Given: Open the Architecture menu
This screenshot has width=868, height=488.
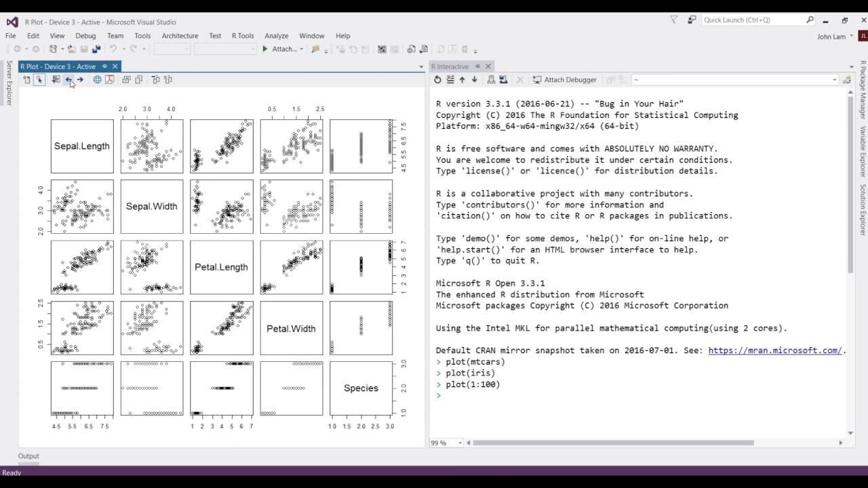Looking at the screenshot, I should click(x=180, y=36).
